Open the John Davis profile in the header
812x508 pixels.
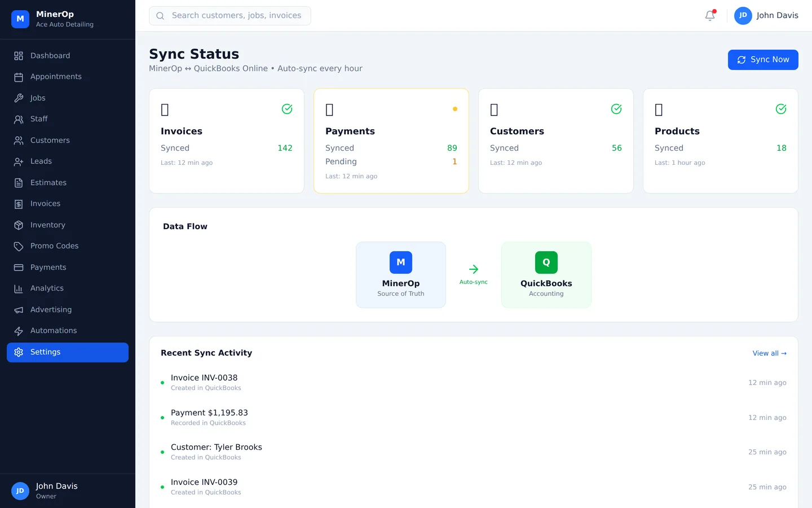pos(766,16)
